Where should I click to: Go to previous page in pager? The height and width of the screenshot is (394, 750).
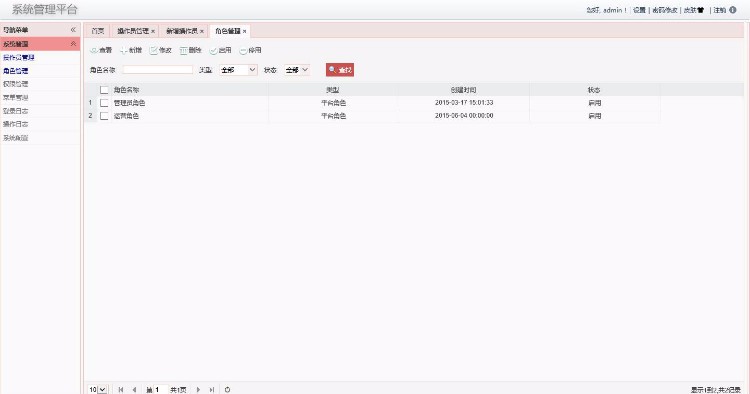coord(134,390)
